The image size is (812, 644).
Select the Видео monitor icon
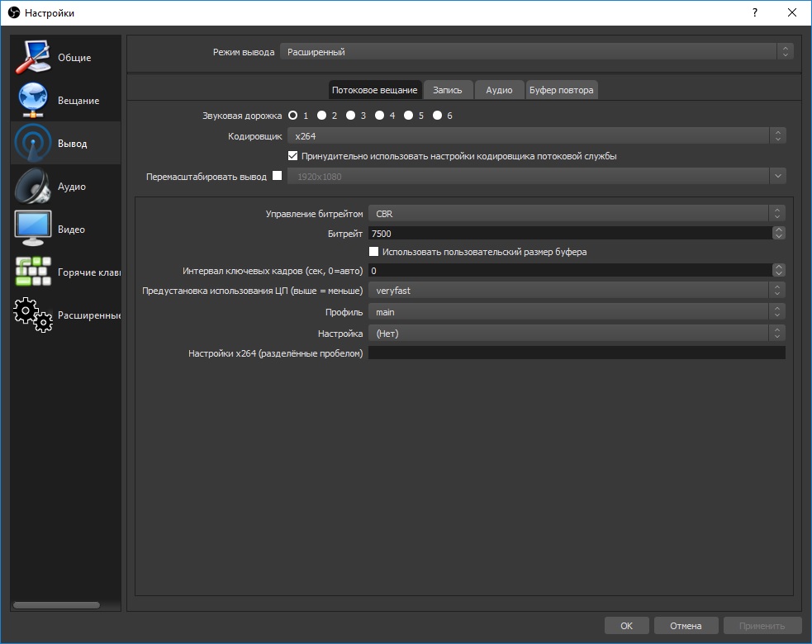pos(33,229)
